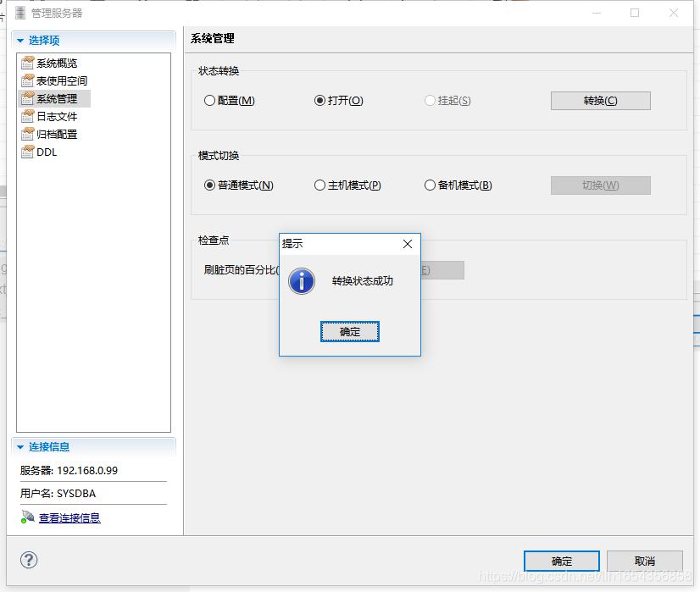The image size is (700, 592).
Task: Click the 转换状态成功 message text
Action: [x=363, y=281]
